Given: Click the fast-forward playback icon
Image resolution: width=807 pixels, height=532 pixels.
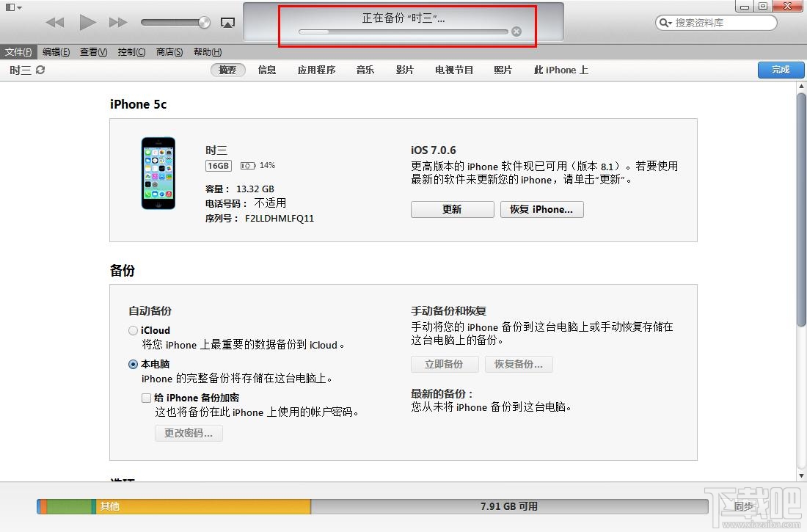Looking at the screenshot, I should click(x=119, y=21).
